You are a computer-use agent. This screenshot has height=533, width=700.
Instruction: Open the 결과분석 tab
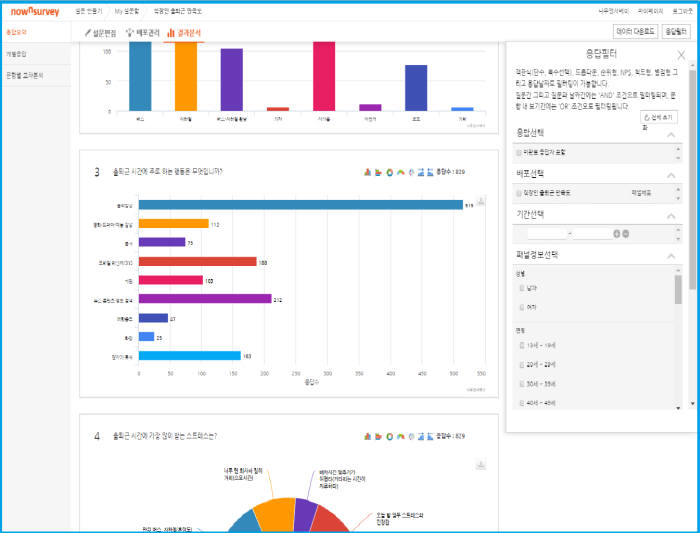click(x=184, y=33)
